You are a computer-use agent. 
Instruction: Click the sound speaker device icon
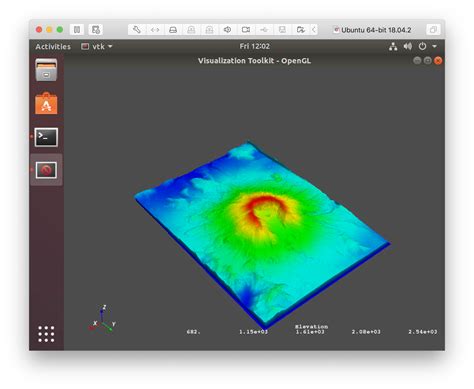tap(227, 30)
